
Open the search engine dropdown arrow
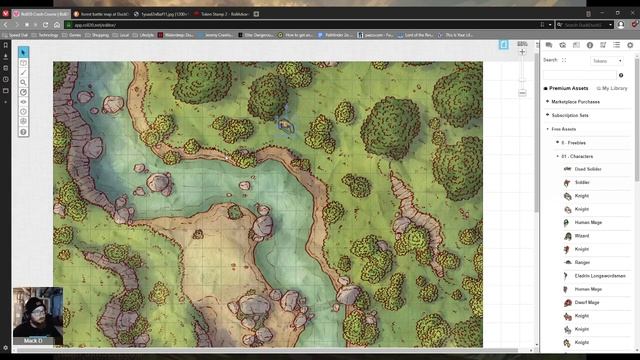click(611, 25)
